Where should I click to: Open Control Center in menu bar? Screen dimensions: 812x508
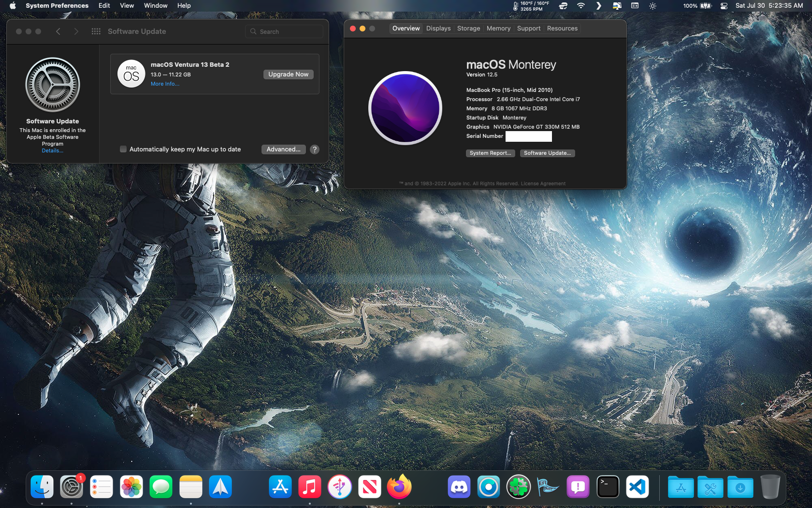724,6
